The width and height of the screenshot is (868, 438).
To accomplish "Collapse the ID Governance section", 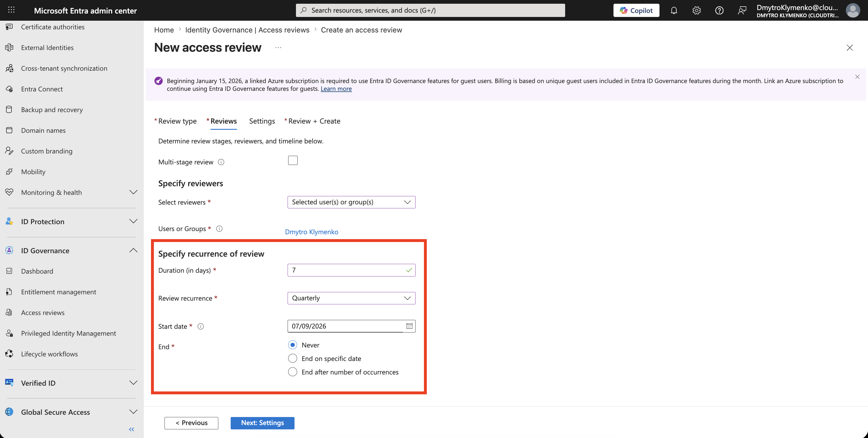I will [133, 251].
